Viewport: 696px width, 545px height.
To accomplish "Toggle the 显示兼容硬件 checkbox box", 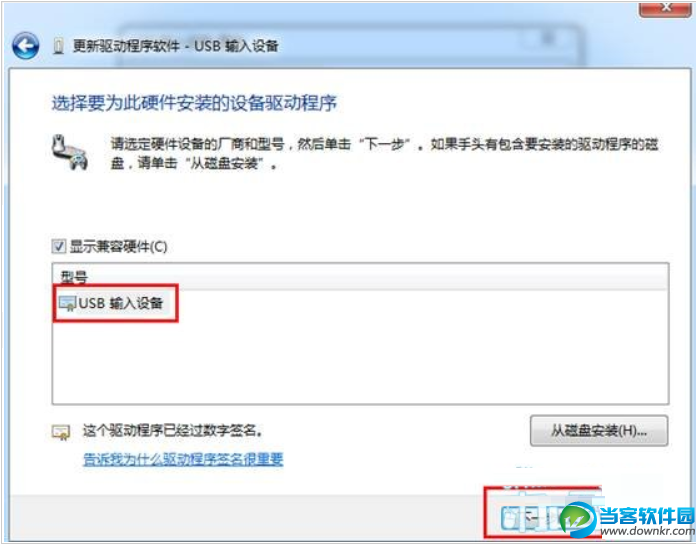I will coord(59,246).
